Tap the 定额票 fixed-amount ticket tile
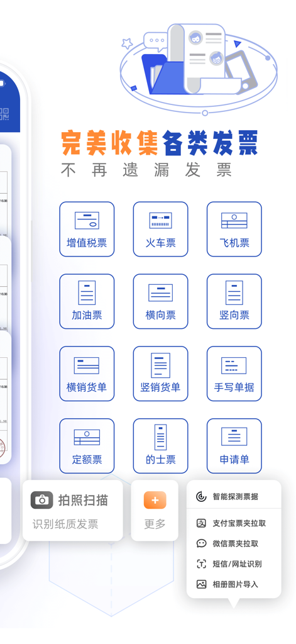Screen dimensions: 296x644 tap(87, 446)
